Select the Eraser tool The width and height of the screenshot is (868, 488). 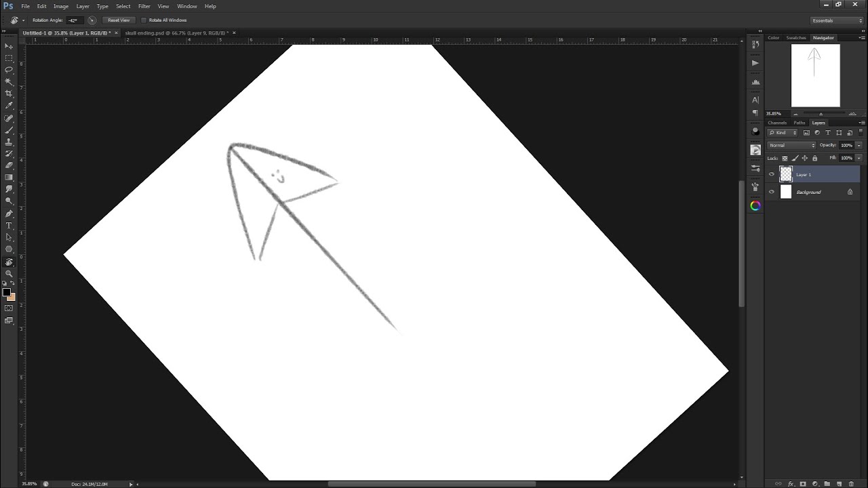(x=9, y=165)
